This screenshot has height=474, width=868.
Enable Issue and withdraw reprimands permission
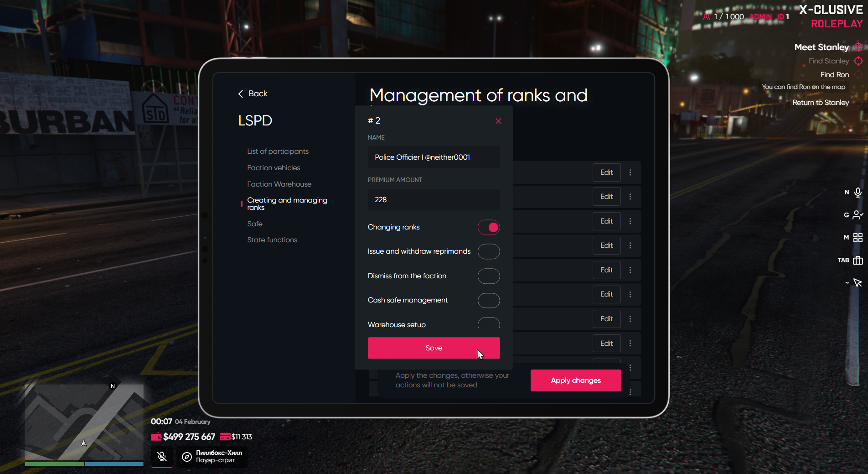(x=489, y=251)
